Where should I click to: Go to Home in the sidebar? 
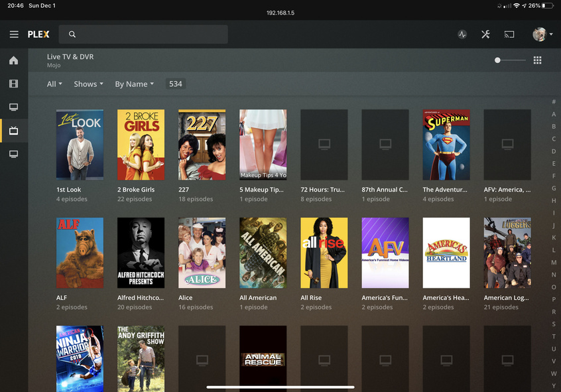(14, 60)
